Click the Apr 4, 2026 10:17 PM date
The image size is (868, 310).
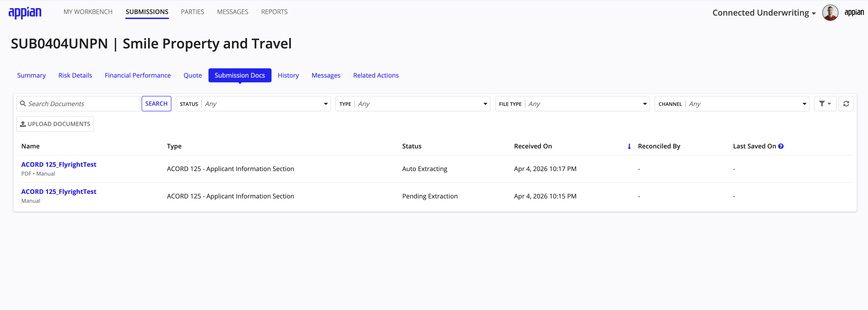[x=545, y=169]
